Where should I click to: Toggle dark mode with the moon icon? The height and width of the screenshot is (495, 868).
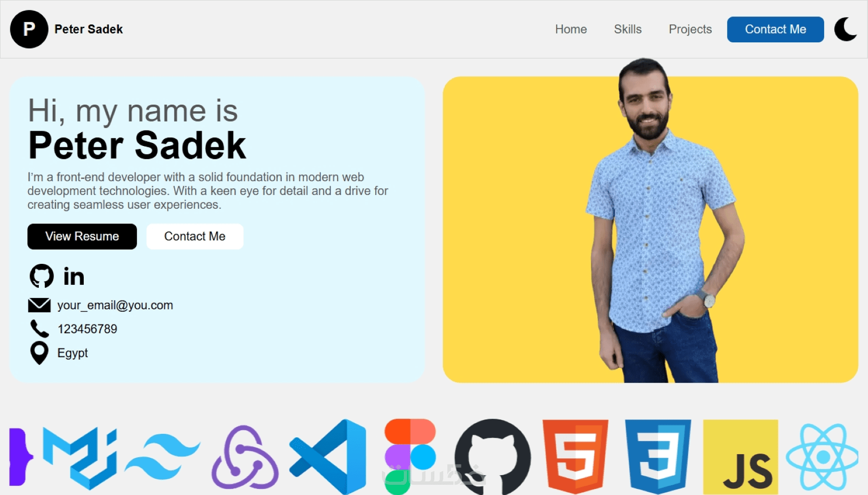click(846, 29)
